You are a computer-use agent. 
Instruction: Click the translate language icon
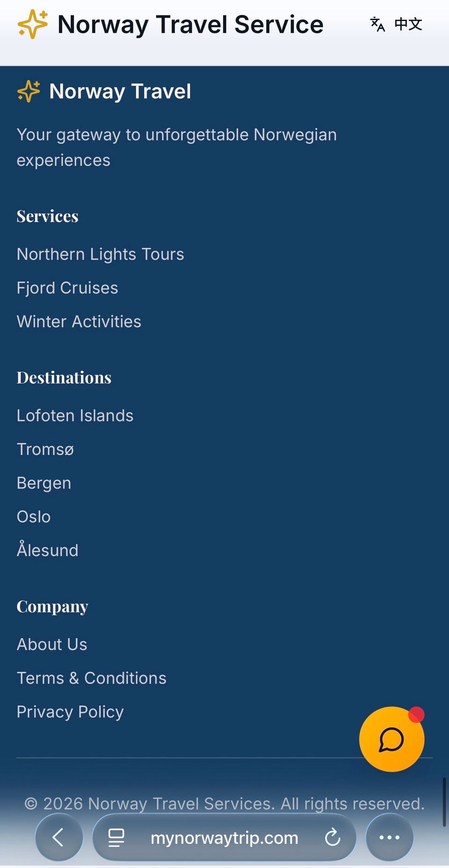pyautogui.click(x=377, y=24)
